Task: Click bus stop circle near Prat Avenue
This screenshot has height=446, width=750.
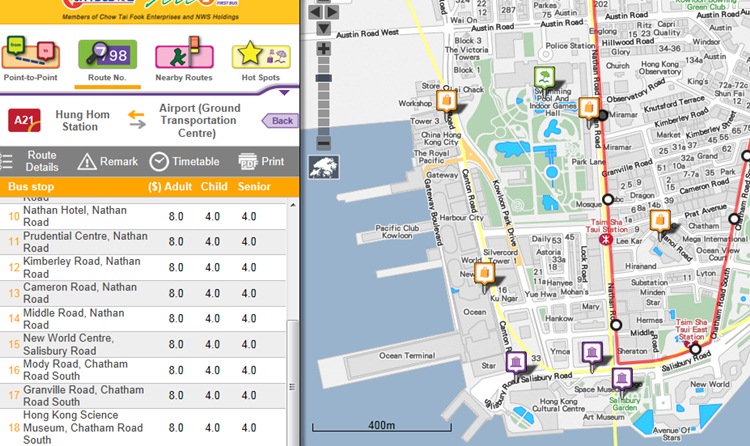Action: click(x=734, y=219)
